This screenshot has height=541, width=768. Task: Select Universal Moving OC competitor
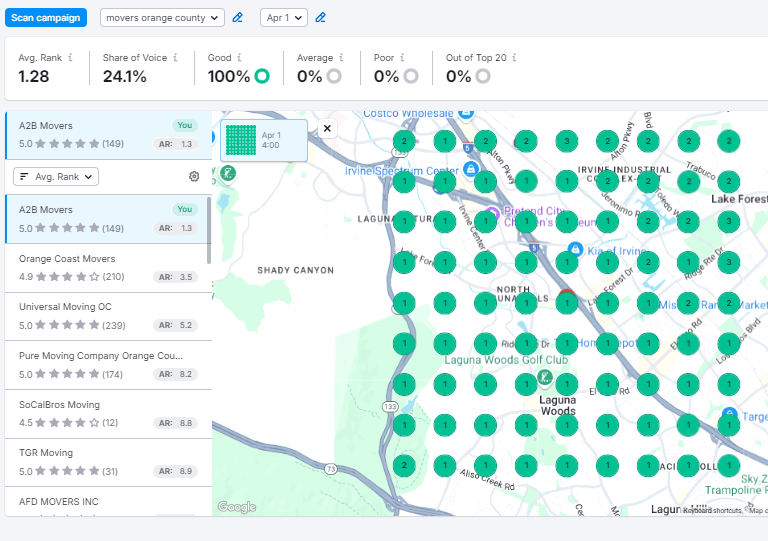tap(108, 316)
